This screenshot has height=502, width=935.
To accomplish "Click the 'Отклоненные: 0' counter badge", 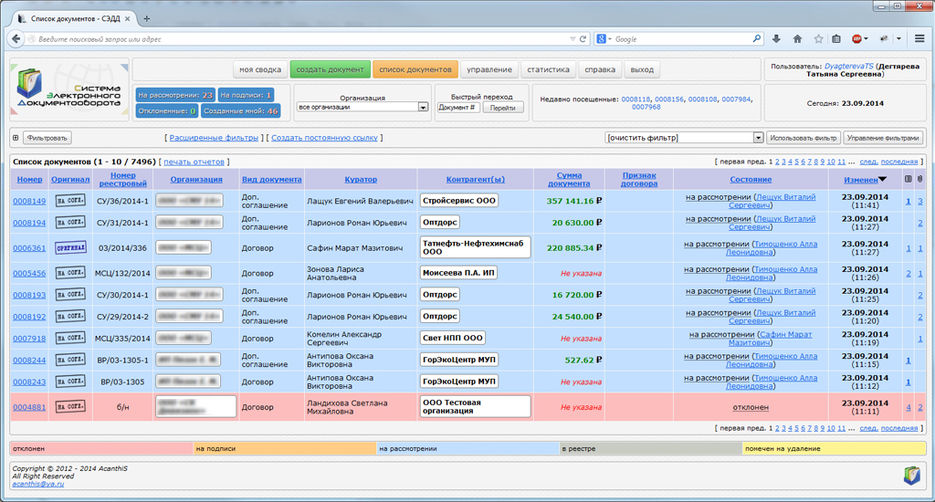I will tap(166, 111).
